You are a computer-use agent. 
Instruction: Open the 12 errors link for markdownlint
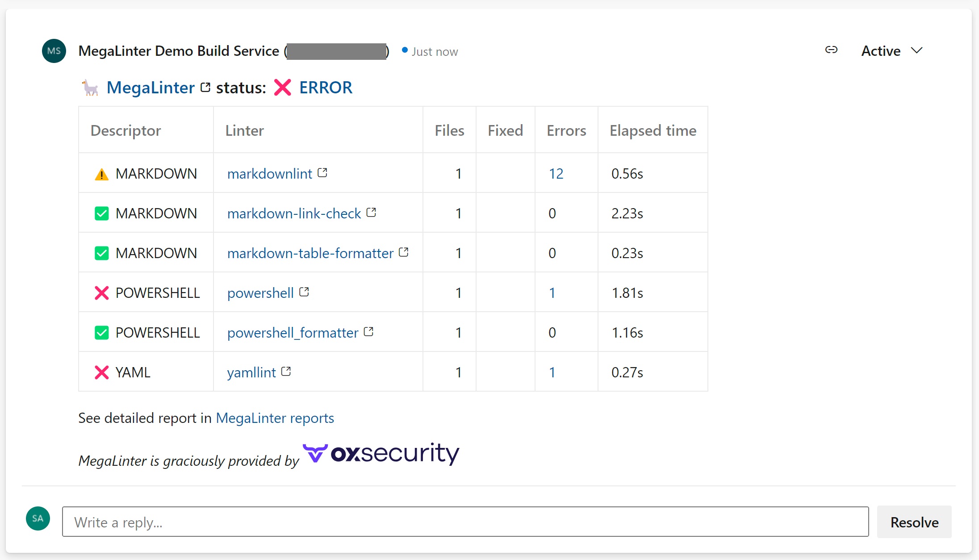pos(556,174)
